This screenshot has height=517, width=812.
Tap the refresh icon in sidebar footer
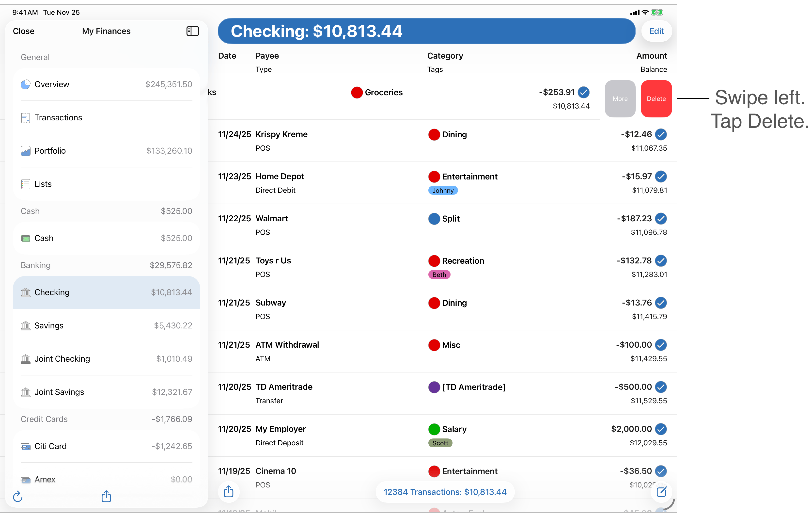pyautogui.click(x=17, y=496)
